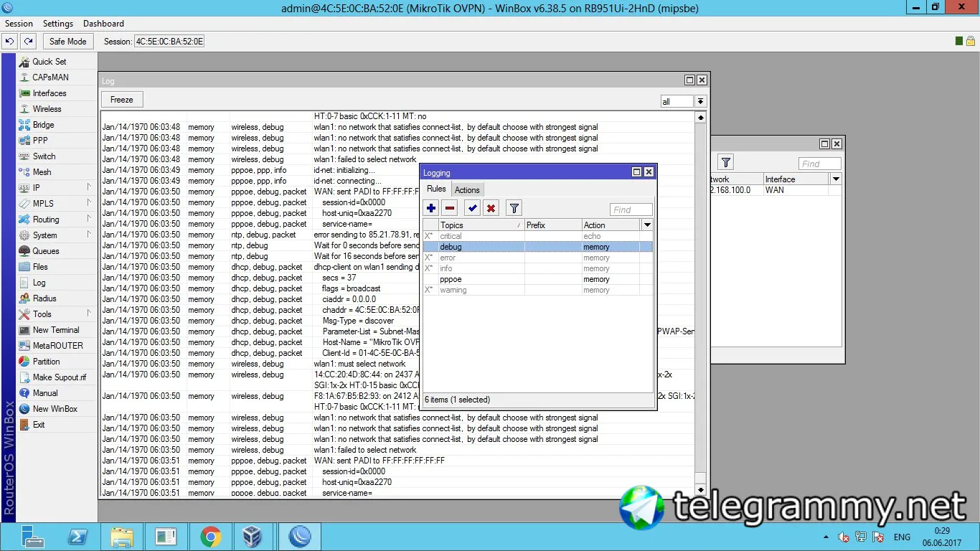Open the Dashboard menu
The image size is (980, 551).
[103, 24]
